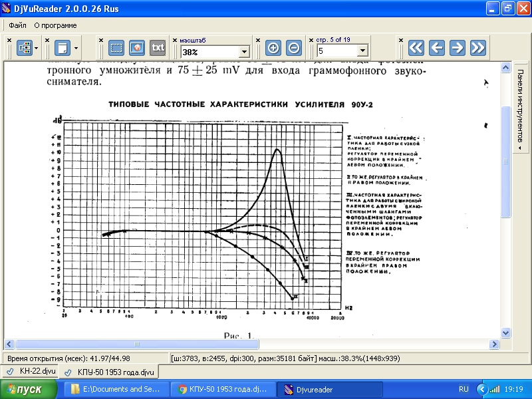Click the single page mode icon
The image size is (532, 399).
tap(63, 48)
